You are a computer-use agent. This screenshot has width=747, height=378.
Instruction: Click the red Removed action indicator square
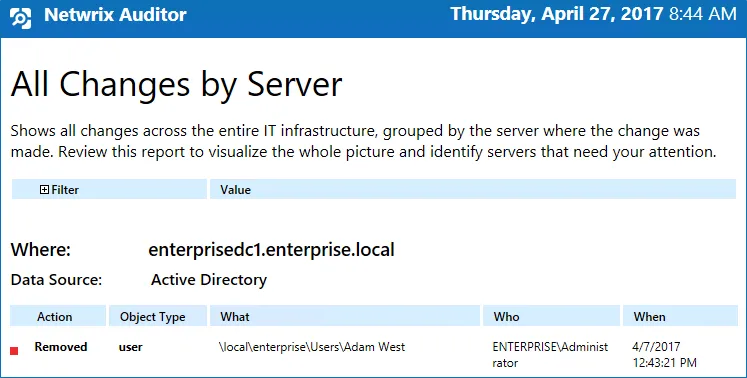click(14, 351)
